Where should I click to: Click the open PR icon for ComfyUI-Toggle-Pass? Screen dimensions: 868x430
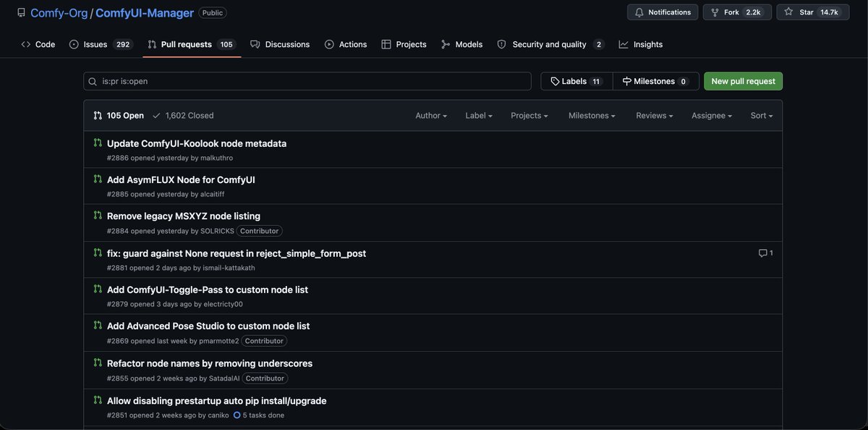tap(98, 289)
